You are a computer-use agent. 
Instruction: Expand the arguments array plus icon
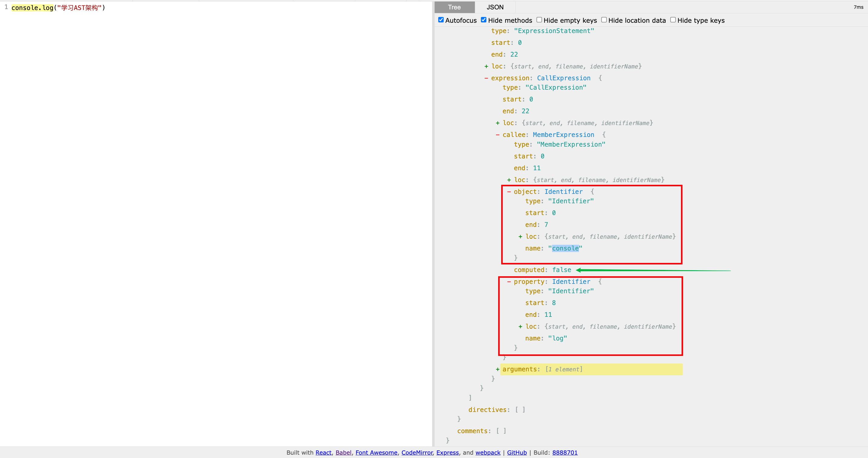pos(497,370)
